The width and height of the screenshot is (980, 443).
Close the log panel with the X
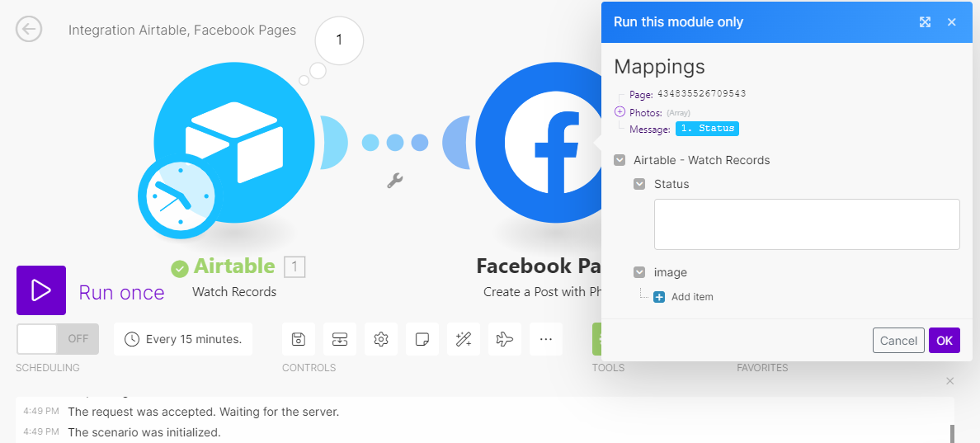click(950, 381)
